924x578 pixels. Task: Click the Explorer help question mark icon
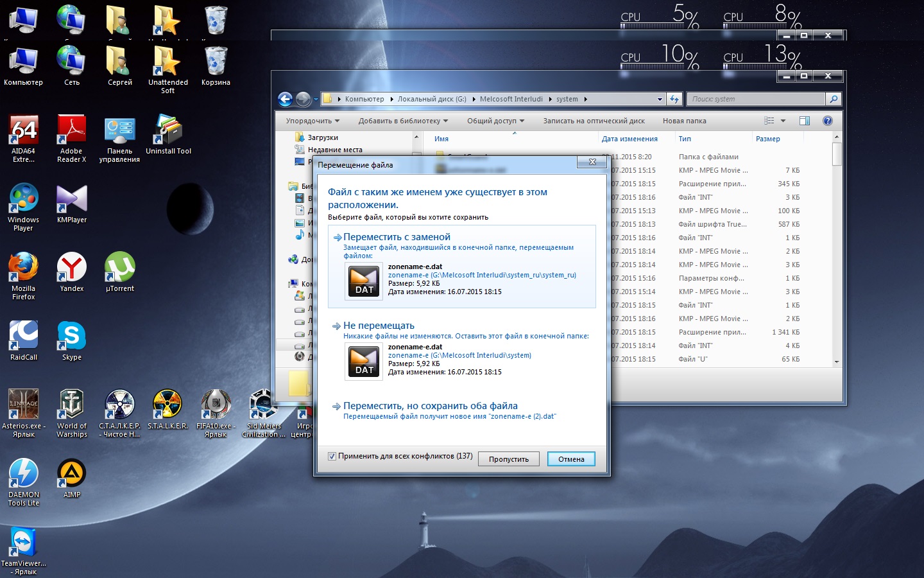click(827, 121)
